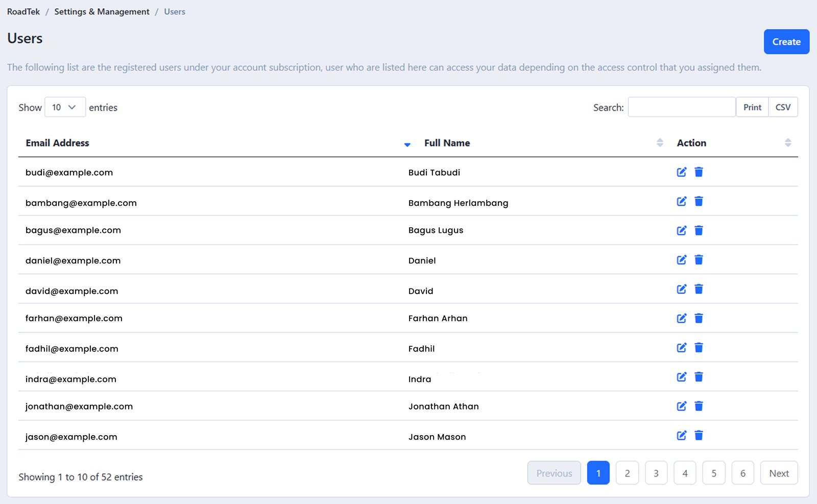Screen dimensions: 817x504
Task: Export the user list as CSV
Action: [x=782, y=107]
